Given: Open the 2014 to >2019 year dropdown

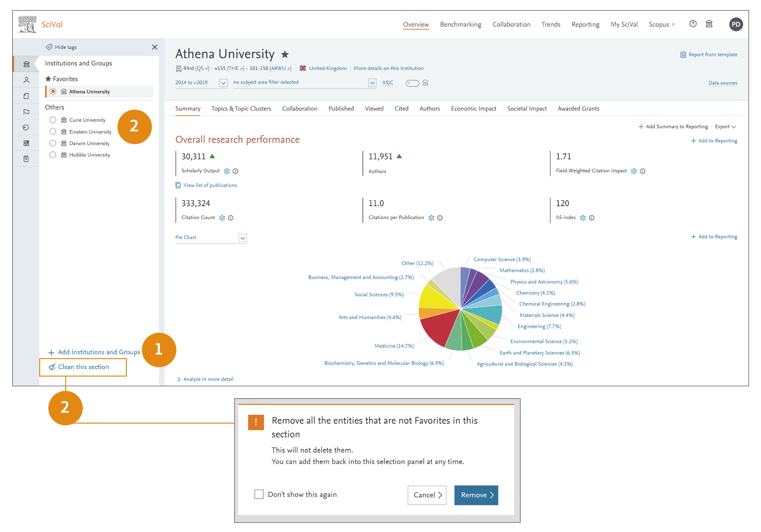Looking at the screenshot, I should tap(223, 83).
